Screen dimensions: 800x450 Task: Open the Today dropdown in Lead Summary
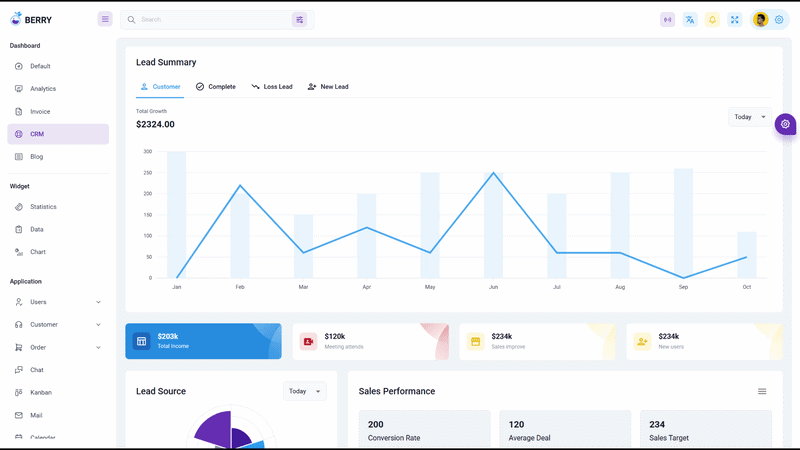coord(749,117)
